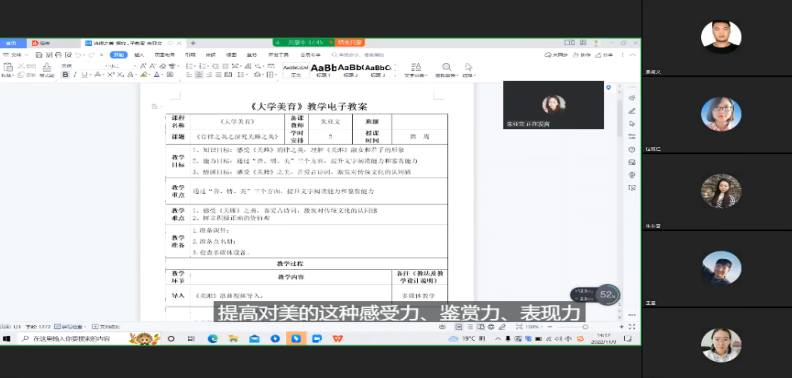
Task: Click the Select cursor tool icon
Action: (469, 67)
